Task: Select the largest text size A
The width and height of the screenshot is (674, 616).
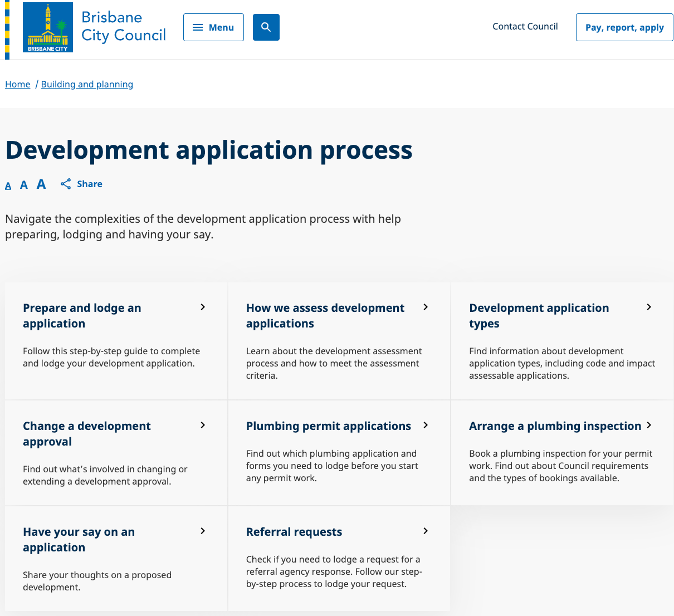Action: 41,184
